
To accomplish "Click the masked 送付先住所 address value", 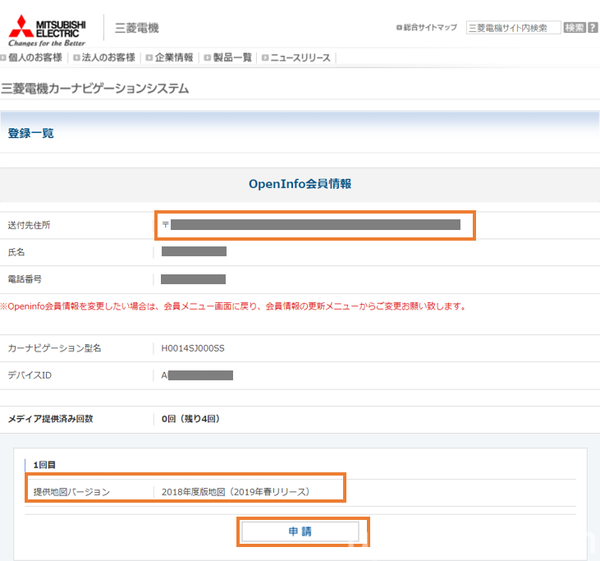I will [315, 225].
